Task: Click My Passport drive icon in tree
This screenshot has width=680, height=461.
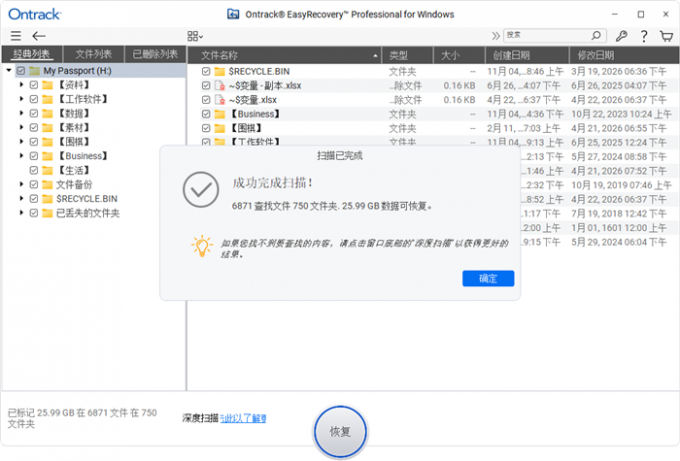Action: 34,70
